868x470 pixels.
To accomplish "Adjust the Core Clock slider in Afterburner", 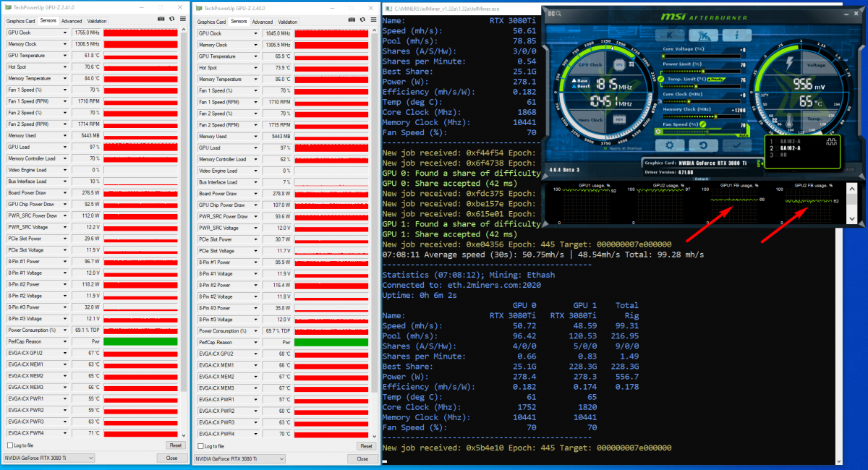I will point(689,101).
